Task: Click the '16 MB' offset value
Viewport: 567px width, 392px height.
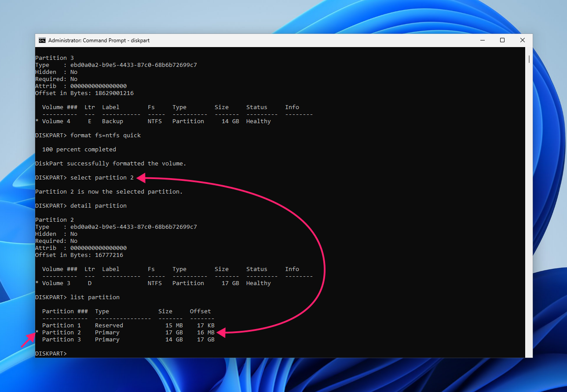Action: point(206,333)
